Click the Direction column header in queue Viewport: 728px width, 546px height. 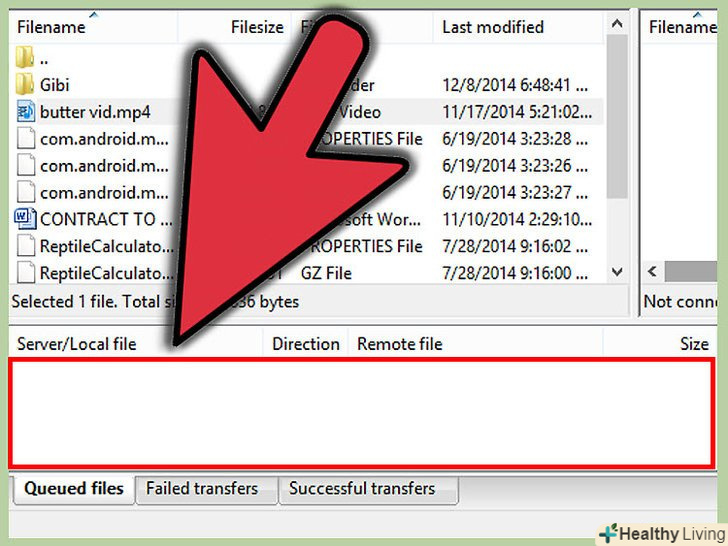[x=306, y=344]
